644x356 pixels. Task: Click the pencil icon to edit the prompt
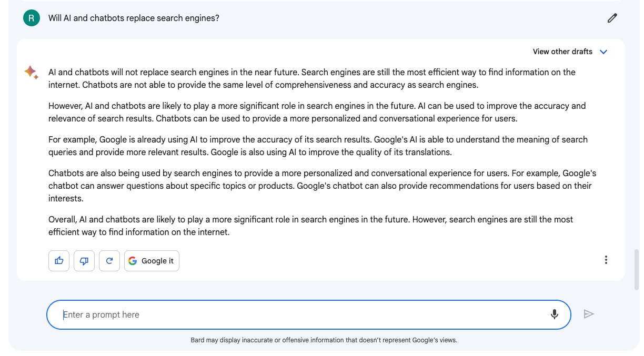612,18
